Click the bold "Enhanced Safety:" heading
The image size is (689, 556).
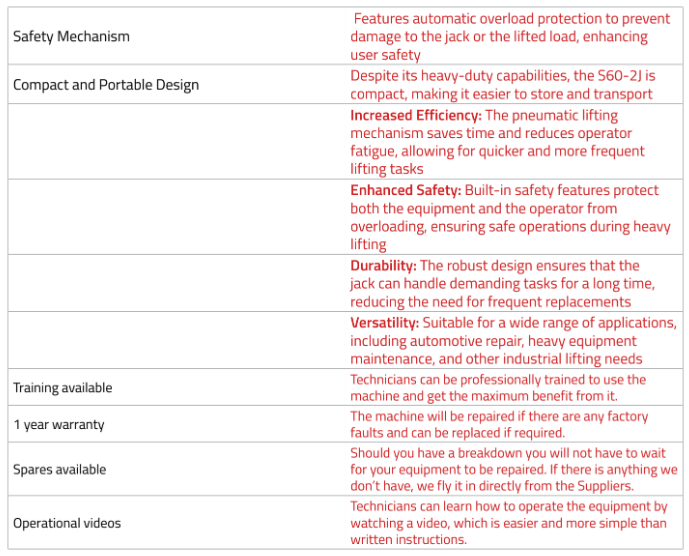(x=405, y=190)
